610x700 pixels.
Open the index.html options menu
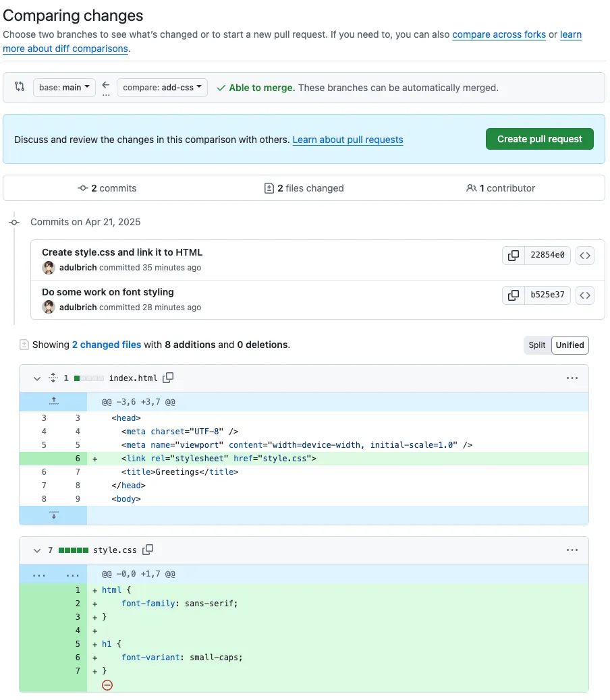tap(572, 378)
